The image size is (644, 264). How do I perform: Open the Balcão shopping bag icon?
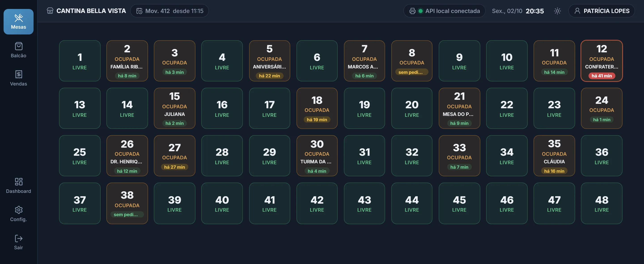click(x=19, y=46)
